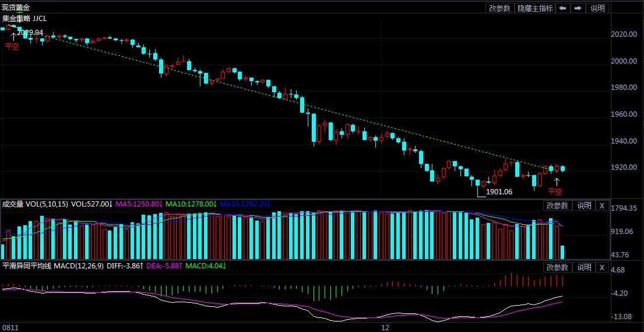This screenshot has height=332, width=644.
Task: Close the volume indicator panel with X
Action: coord(601,205)
